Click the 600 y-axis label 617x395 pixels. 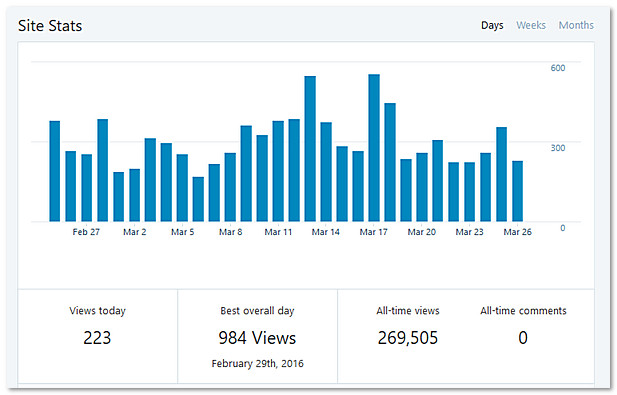(558, 68)
